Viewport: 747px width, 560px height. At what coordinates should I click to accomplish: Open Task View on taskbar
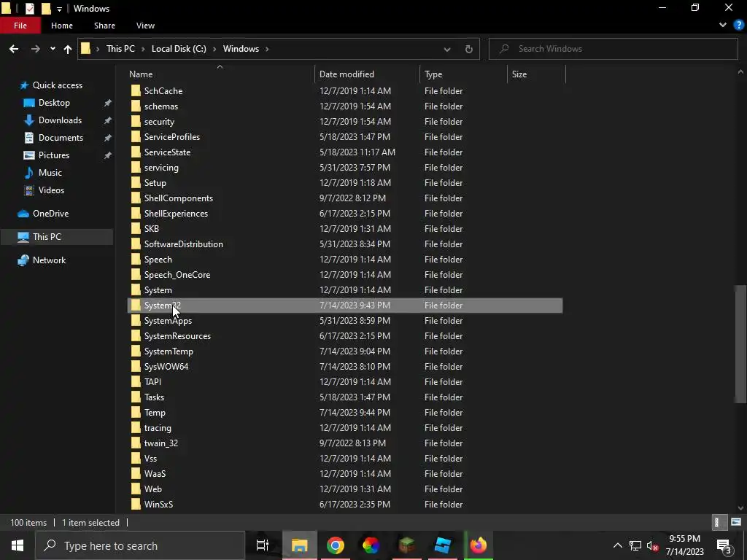[263, 545]
